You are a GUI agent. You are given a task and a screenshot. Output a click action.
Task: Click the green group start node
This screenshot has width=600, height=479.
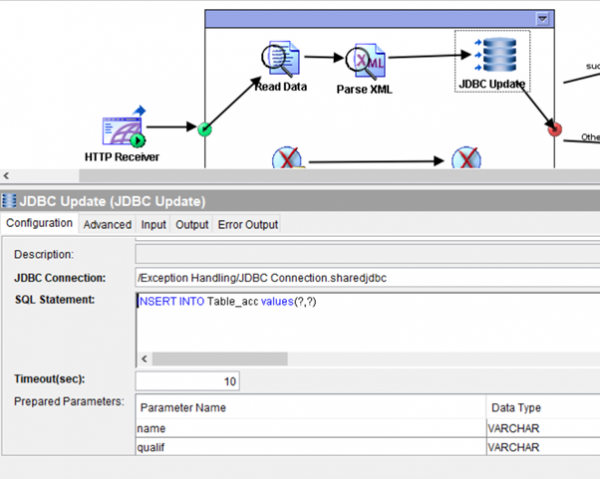pyautogui.click(x=205, y=128)
